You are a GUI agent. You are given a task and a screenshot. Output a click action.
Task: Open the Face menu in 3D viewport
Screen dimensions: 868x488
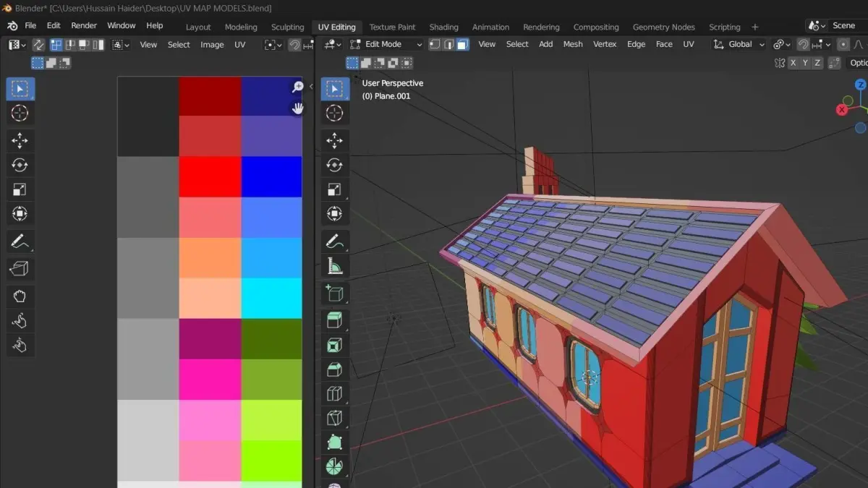point(664,44)
